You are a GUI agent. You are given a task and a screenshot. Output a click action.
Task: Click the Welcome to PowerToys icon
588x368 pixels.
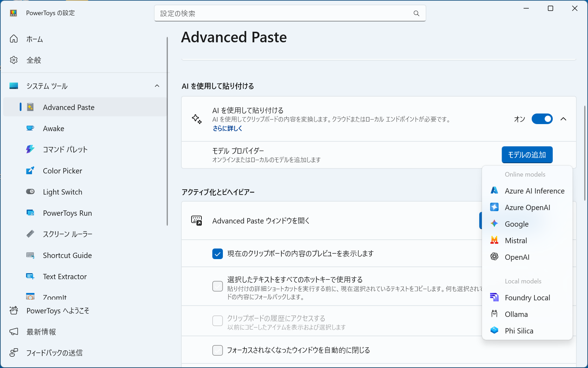click(14, 311)
